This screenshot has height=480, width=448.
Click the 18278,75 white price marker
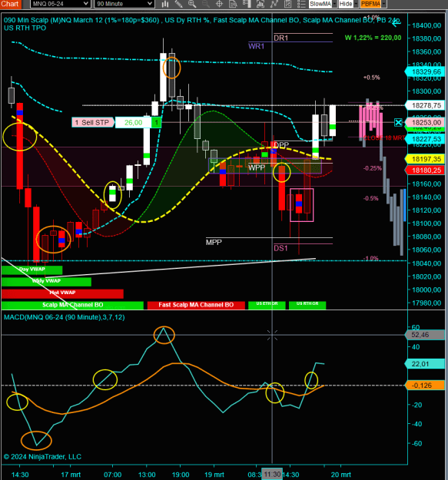425,105
